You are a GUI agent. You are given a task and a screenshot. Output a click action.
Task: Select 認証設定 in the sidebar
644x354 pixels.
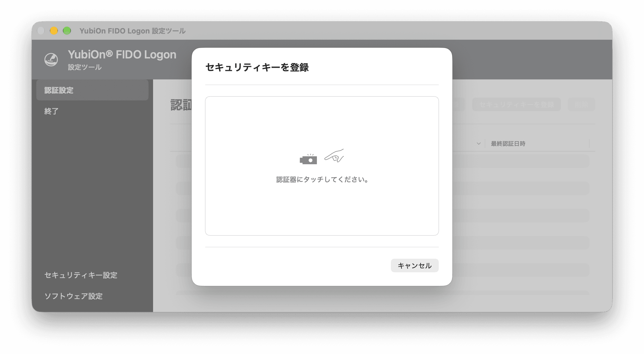point(92,90)
